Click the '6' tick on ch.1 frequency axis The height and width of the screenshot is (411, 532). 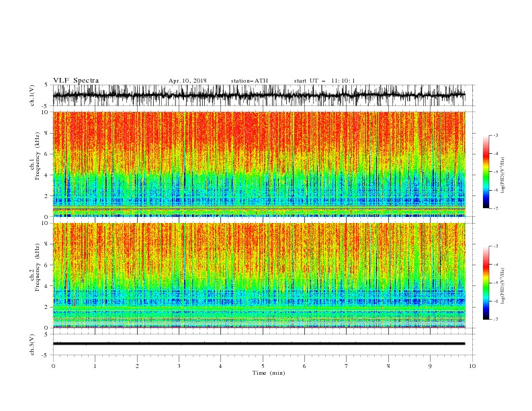point(47,154)
